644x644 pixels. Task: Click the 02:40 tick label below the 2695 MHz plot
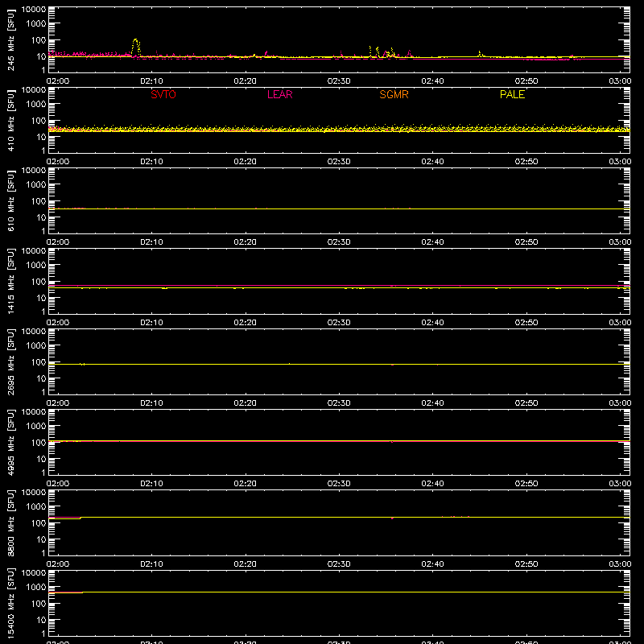tap(432, 403)
